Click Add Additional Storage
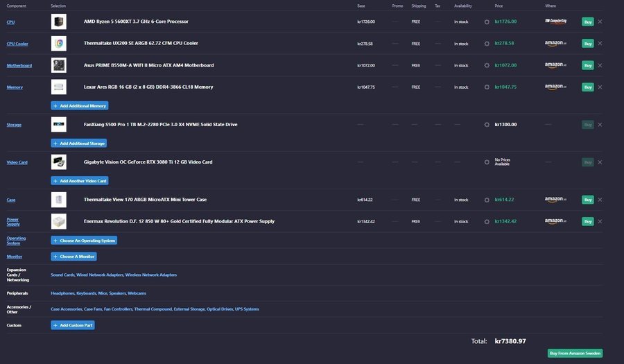Image resolution: width=624 pixels, height=364 pixels. coord(79,144)
